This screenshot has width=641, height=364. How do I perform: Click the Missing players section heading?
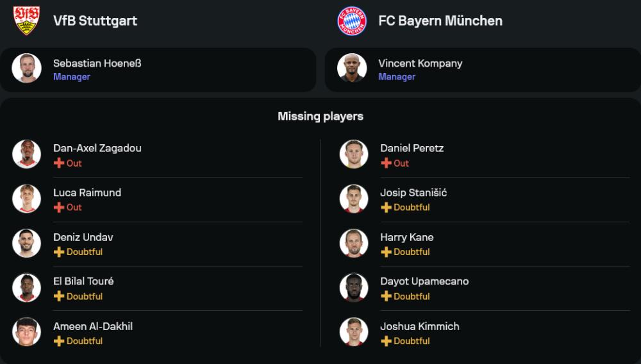pos(320,117)
